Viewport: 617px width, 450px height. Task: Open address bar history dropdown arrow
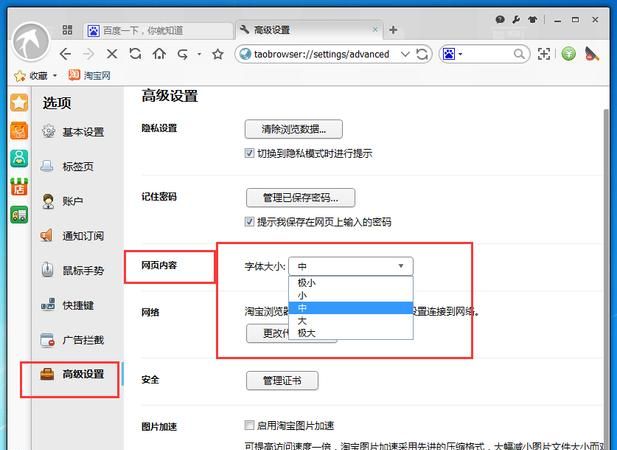405,54
